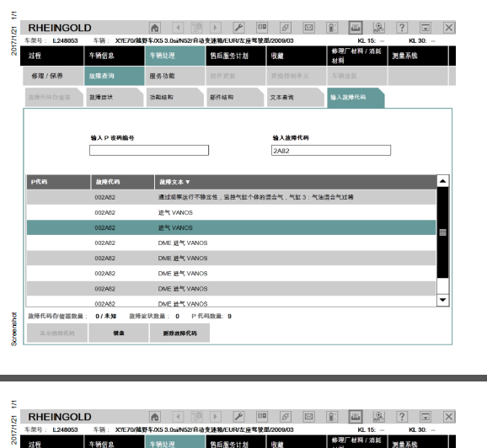The image size is (487, 448).
Task: Click the fault list scrollbar down arrow
Action: 443,300
